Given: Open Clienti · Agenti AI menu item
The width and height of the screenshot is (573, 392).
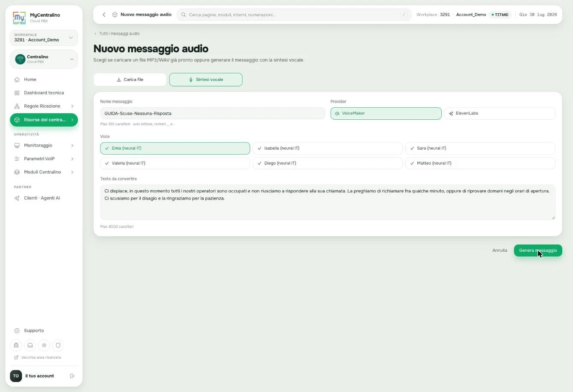Looking at the screenshot, I should click(44, 198).
